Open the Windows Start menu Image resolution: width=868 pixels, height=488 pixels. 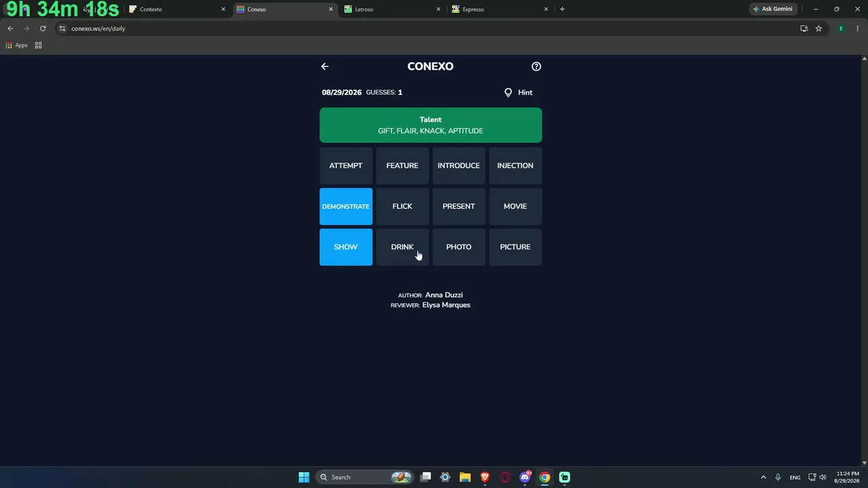coord(304,477)
